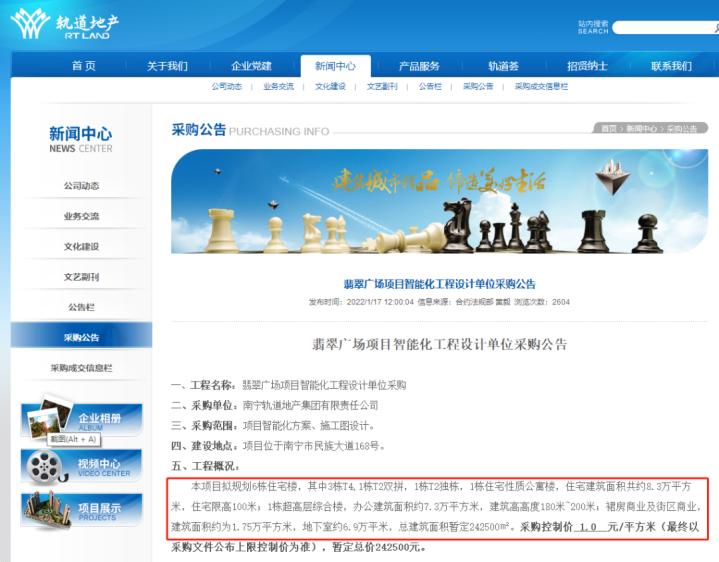Click the 新闻中心 NEWS CENTER sidebar heading
The height and width of the screenshot is (562, 719).
coord(81,139)
